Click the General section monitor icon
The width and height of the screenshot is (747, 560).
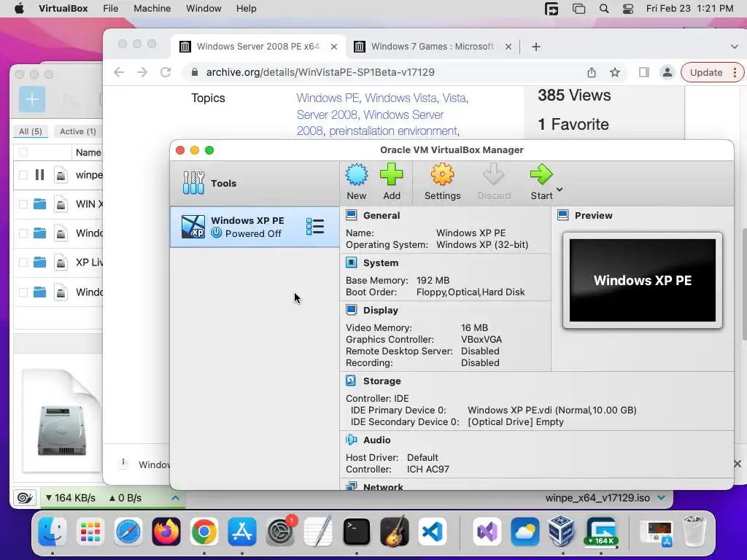pyautogui.click(x=352, y=215)
